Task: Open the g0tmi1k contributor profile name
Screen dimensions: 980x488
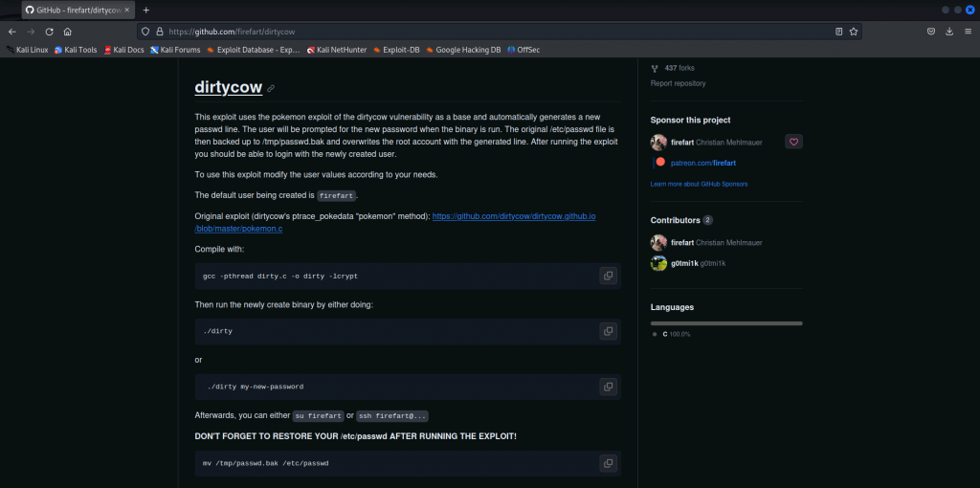Action: point(684,264)
